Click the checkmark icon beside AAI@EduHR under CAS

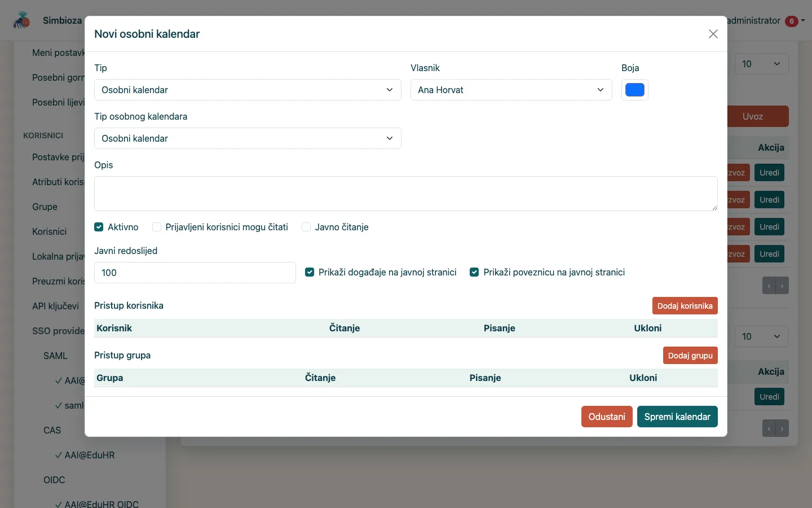pyautogui.click(x=59, y=455)
